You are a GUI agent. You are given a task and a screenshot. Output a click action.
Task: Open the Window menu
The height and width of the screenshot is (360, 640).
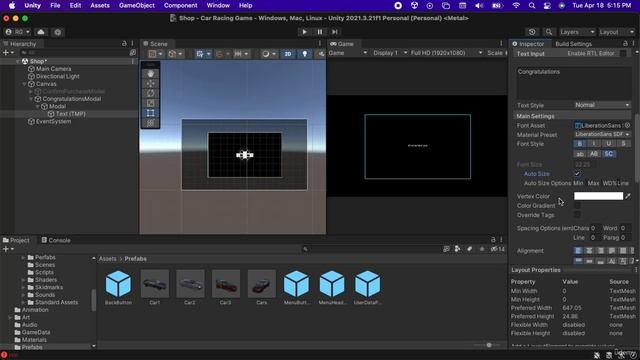[x=218, y=6]
